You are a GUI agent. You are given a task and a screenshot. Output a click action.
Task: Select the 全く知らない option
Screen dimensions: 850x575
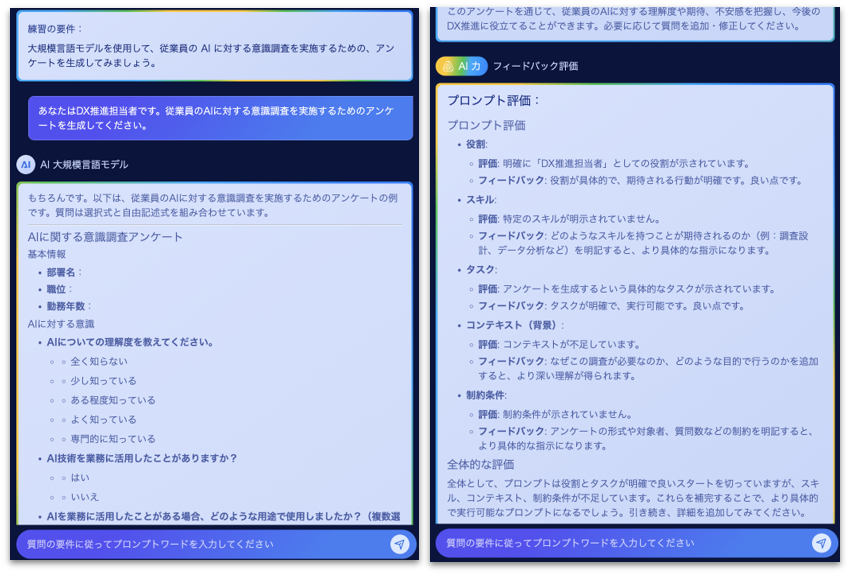pos(98,361)
